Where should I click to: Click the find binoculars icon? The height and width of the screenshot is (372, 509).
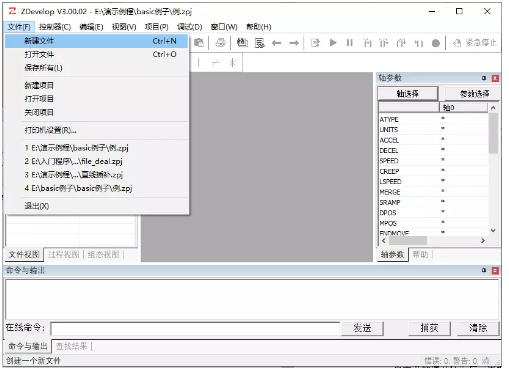click(x=242, y=43)
